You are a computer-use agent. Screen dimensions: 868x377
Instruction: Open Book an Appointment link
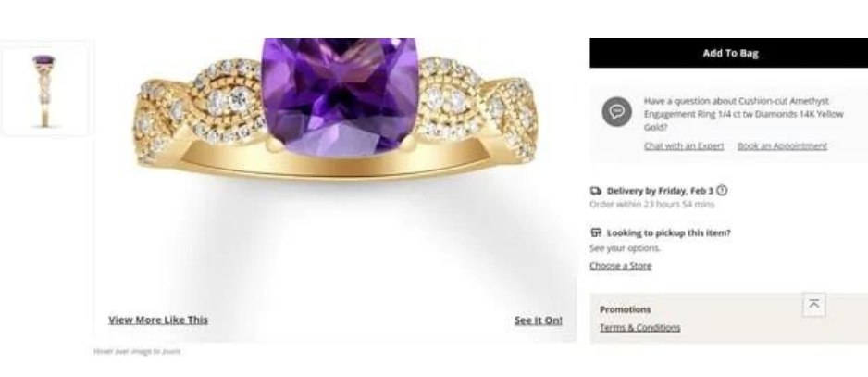782,145
